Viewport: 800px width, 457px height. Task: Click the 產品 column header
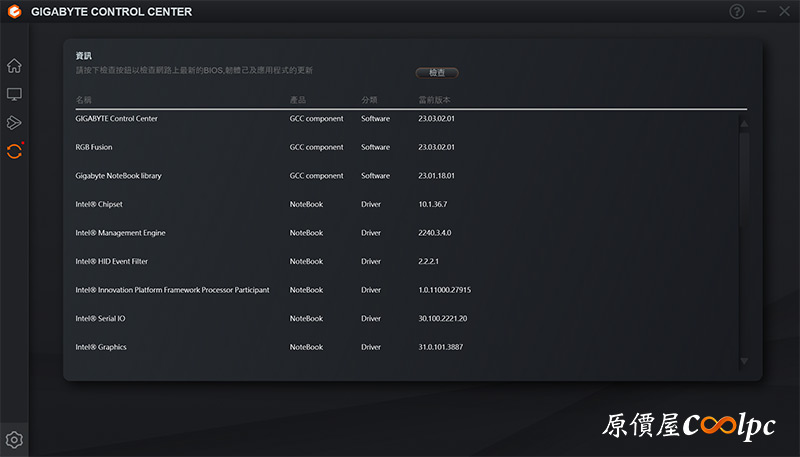tap(298, 100)
